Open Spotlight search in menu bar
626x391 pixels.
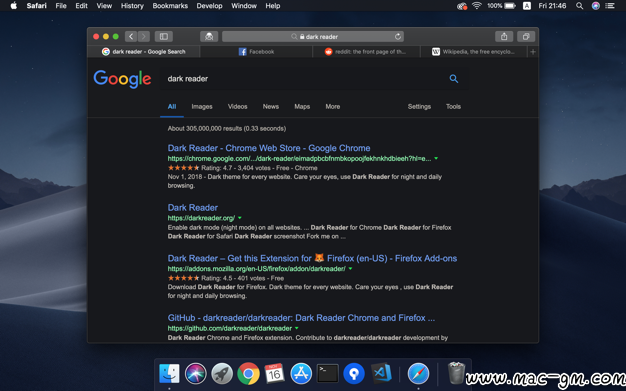click(x=579, y=6)
